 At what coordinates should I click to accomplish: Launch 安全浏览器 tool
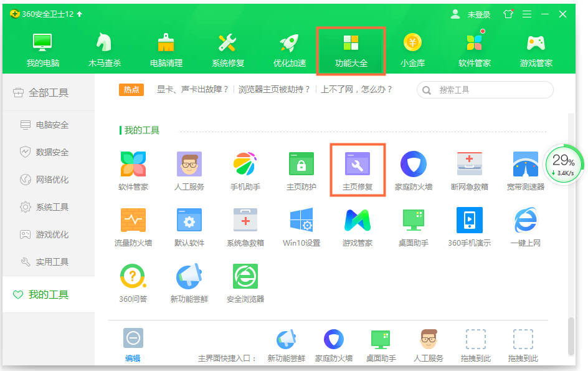point(245,284)
